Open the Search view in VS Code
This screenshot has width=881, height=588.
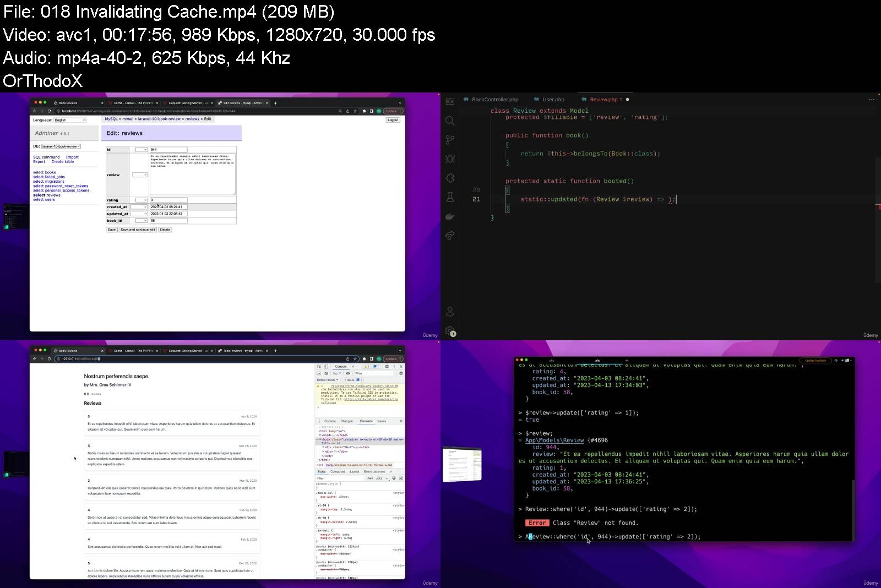[450, 121]
